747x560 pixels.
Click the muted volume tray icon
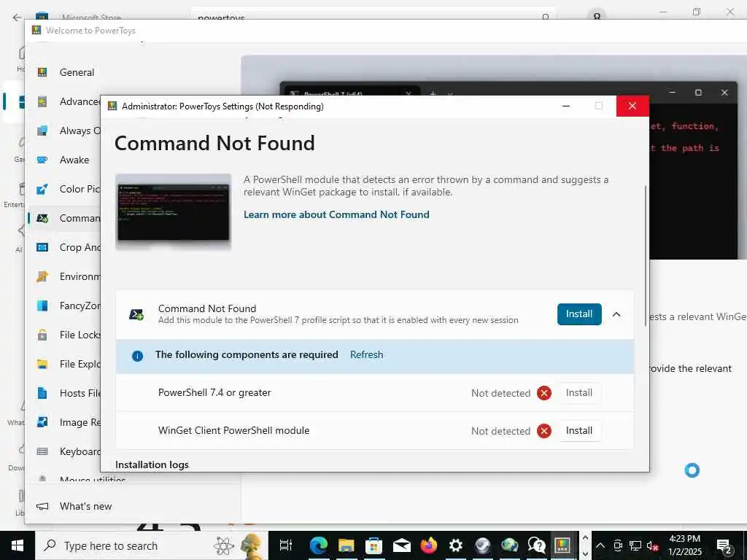(x=652, y=545)
